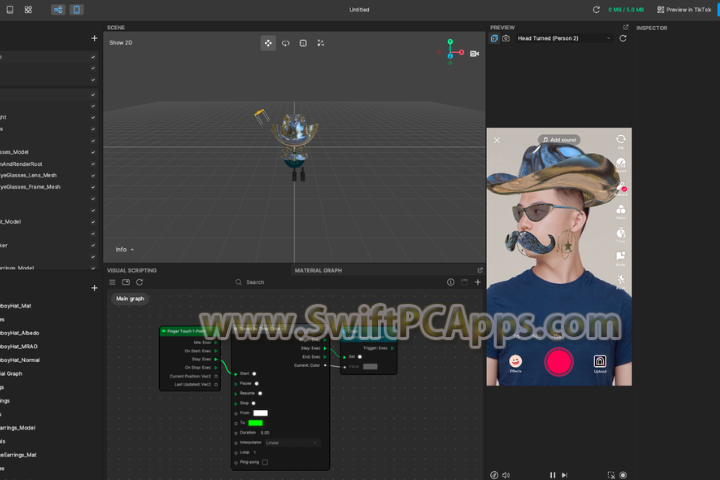
Task: Toggle the Ping-pong checkbox
Action: coord(265,463)
